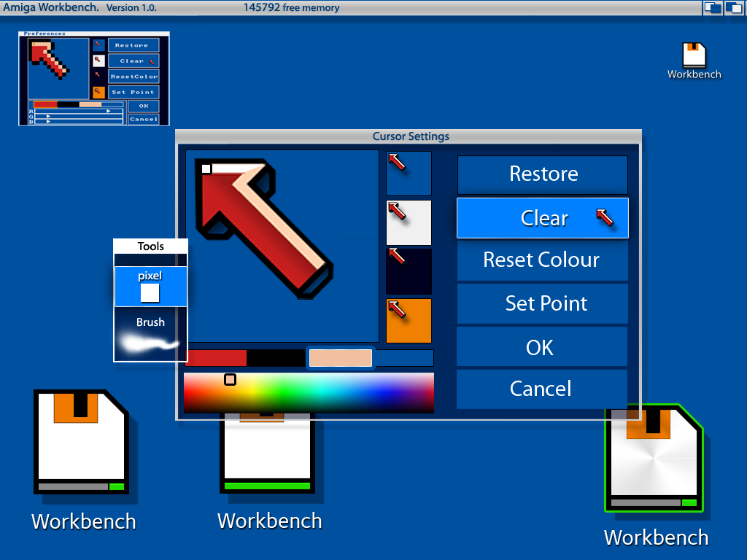747x560 pixels.
Task: Open the small Workbench disk icon near the title bar
Action: (x=694, y=54)
